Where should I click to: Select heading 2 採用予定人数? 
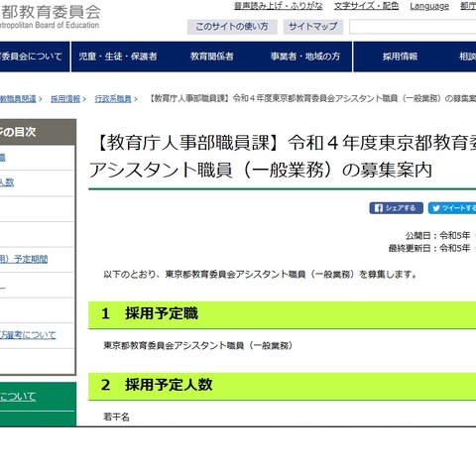(157, 385)
